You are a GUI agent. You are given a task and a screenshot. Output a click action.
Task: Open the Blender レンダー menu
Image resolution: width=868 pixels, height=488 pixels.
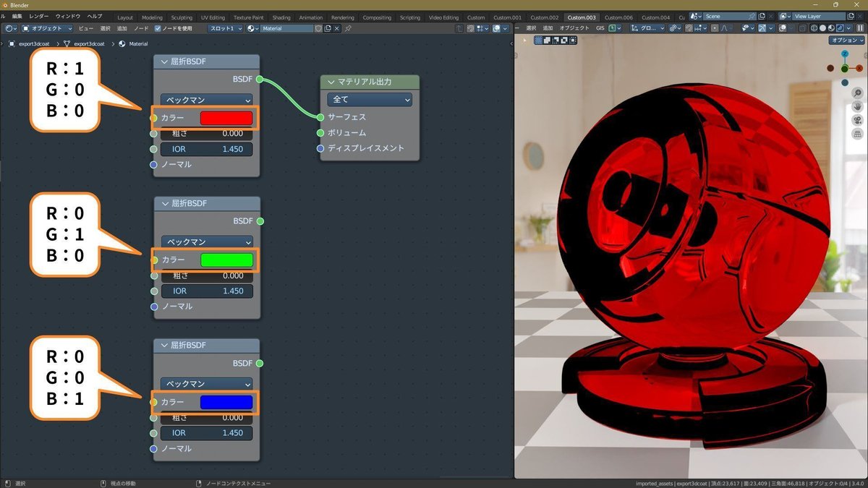click(x=39, y=16)
